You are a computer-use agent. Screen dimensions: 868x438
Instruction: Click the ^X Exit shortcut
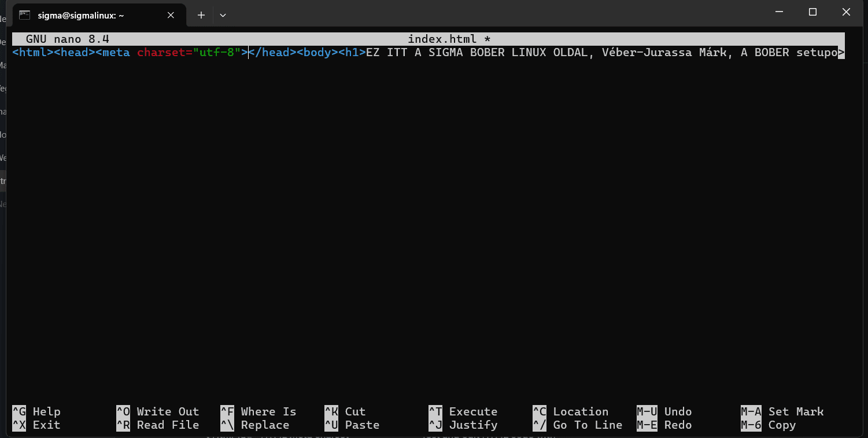[36, 425]
